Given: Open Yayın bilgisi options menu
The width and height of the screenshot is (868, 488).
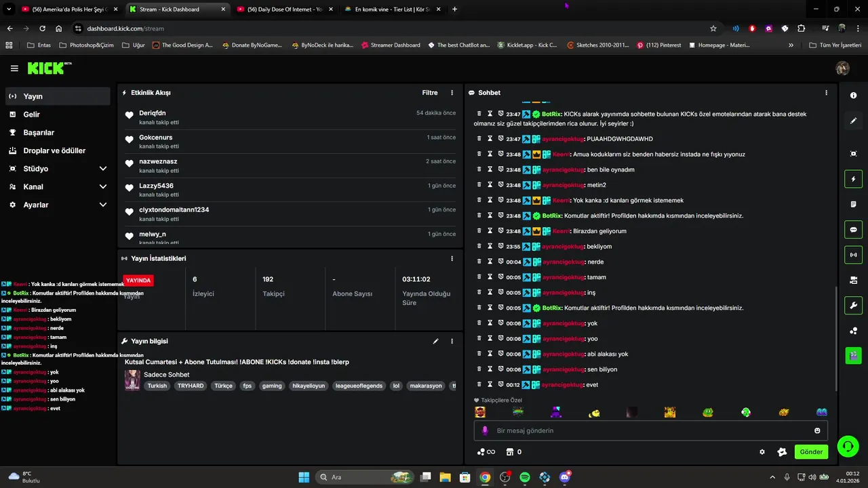Looking at the screenshot, I should (452, 341).
